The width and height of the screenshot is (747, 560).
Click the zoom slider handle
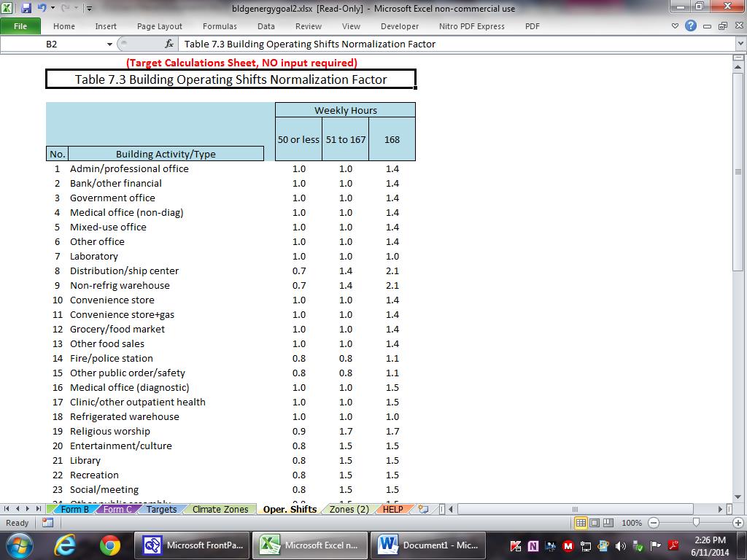(x=696, y=522)
